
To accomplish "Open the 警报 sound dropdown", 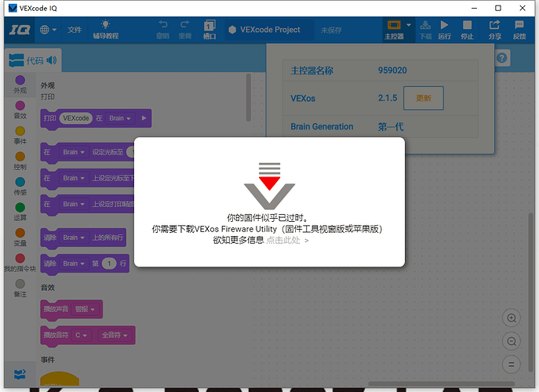I will point(85,309).
